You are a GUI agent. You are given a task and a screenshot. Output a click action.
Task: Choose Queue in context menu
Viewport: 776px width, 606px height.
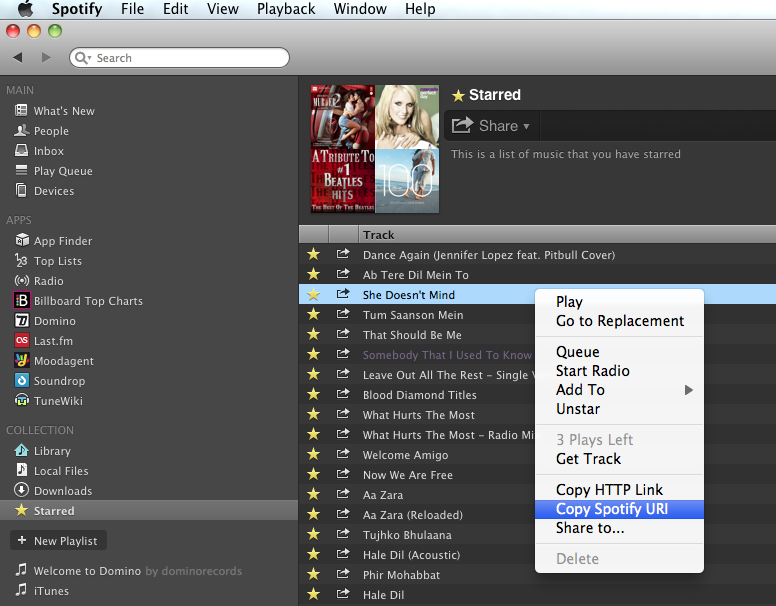pos(619,352)
